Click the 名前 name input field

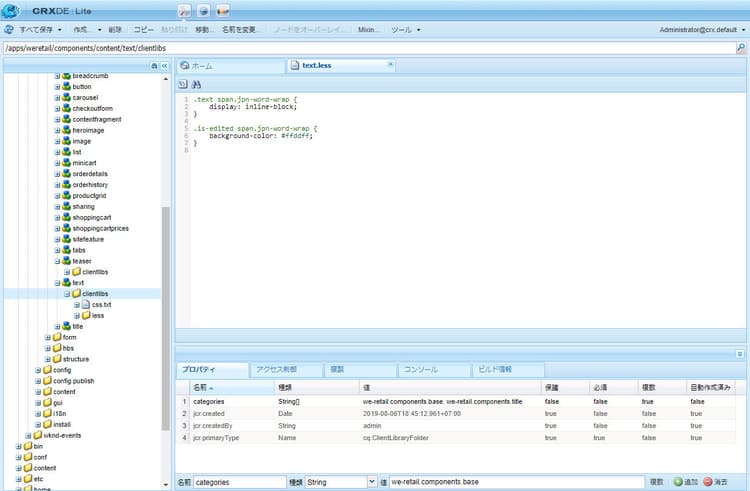[240, 482]
